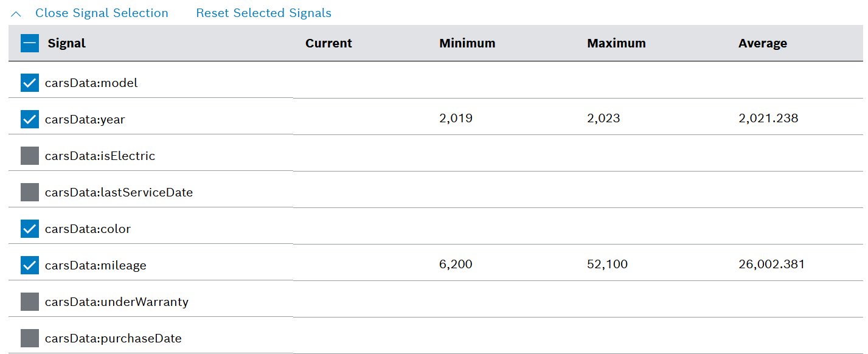Select the carsData:mileage signal label
Image resolution: width=868 pixels, height=354 pixels.
(x=95, y=265)
